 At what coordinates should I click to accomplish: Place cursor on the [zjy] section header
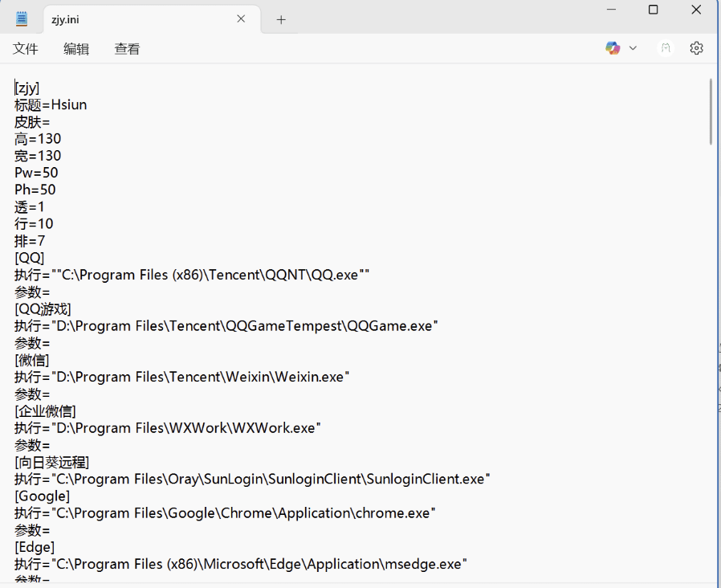point(26,88)
